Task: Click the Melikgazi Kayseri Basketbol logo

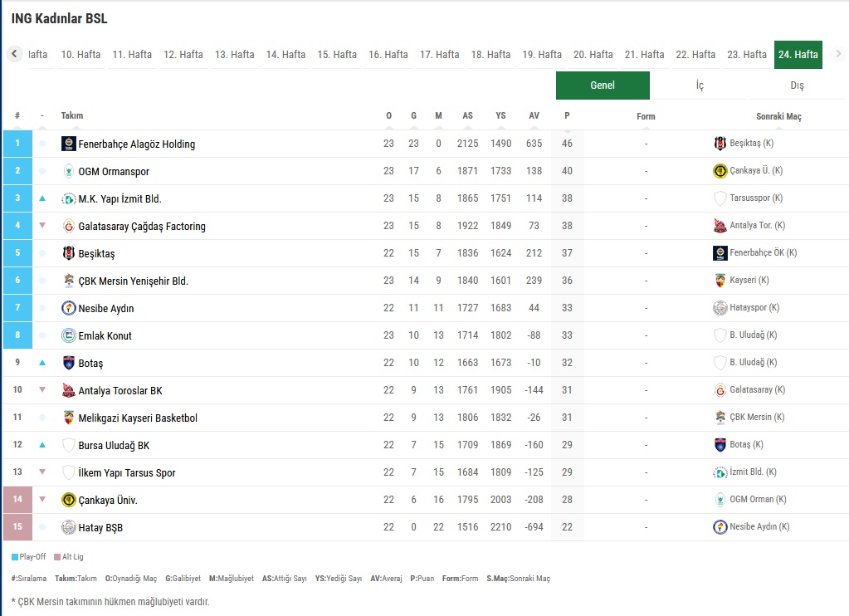Action: [x=68, y=418]
